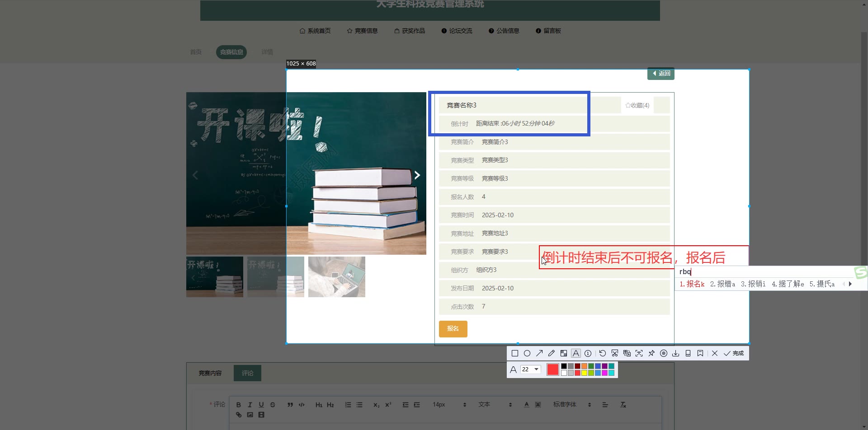Run text recognition on the screenshot
This screenshot has width=868, height=430.
(x=639, y=353)
